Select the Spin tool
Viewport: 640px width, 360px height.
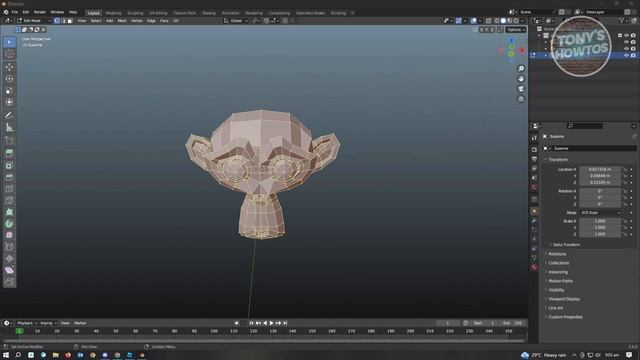[9, 224]
